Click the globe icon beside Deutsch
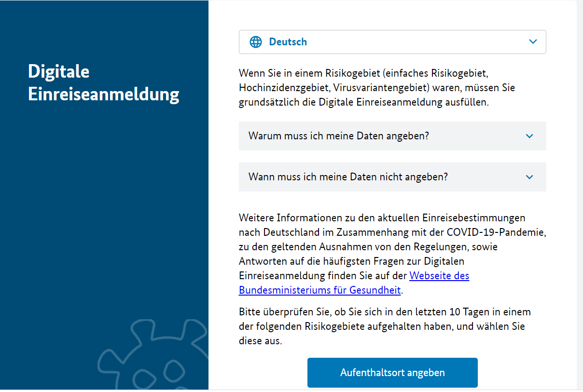 [256, 42]
